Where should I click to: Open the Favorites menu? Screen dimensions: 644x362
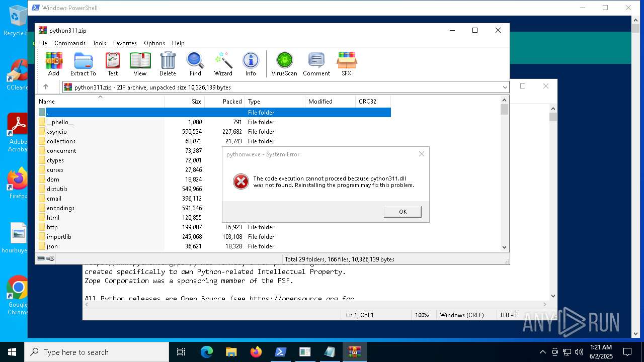(x=125, y=43)
